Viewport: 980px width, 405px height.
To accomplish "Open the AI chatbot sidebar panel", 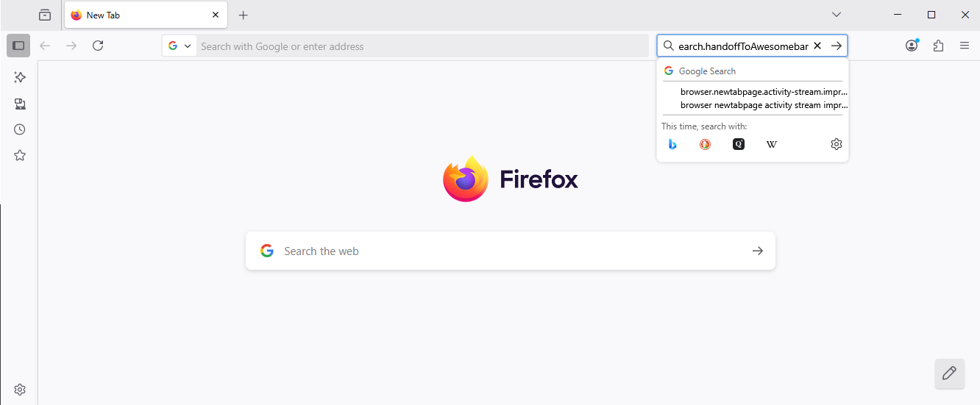I will (20, 77).
